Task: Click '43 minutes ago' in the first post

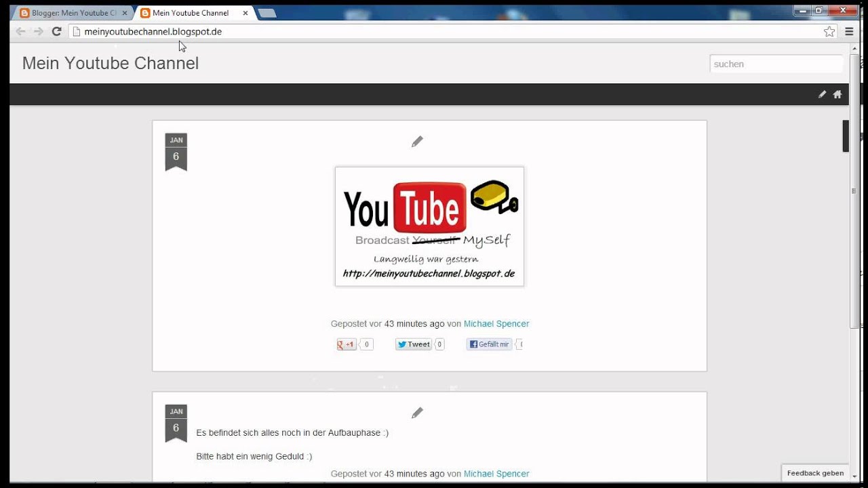Action: coord(414,324)
